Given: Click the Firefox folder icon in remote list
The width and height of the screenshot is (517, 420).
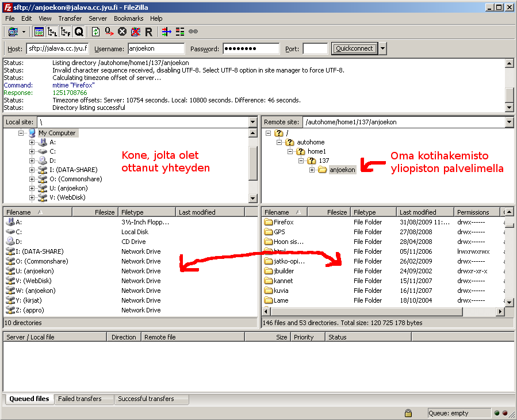Looking at the screenshot, I should click(x=269, y=222).
